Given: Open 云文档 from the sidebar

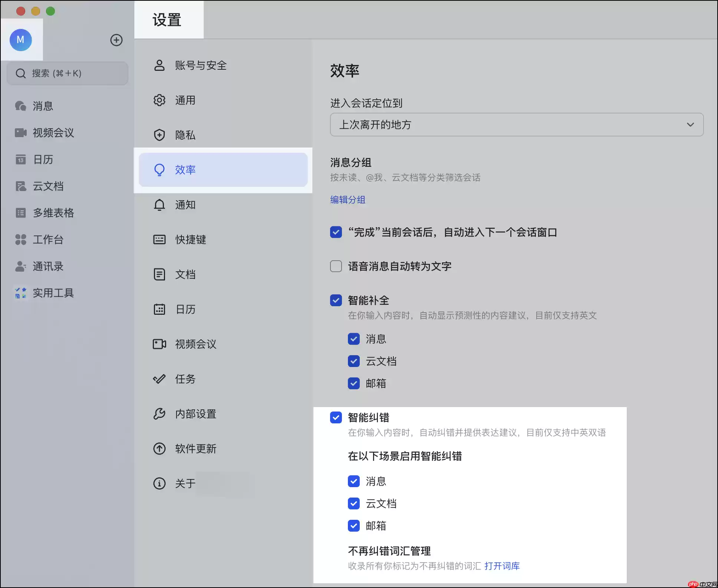Looking at the screenshot, I should click(48, 186).
